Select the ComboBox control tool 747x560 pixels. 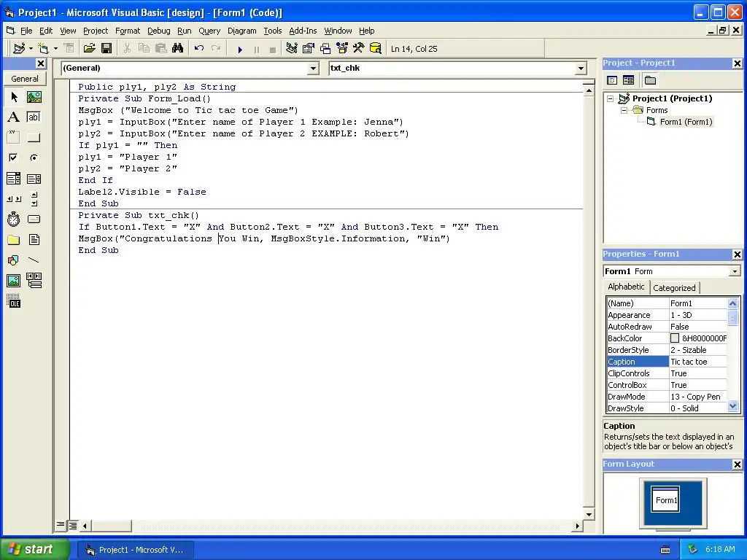point(14,179)
